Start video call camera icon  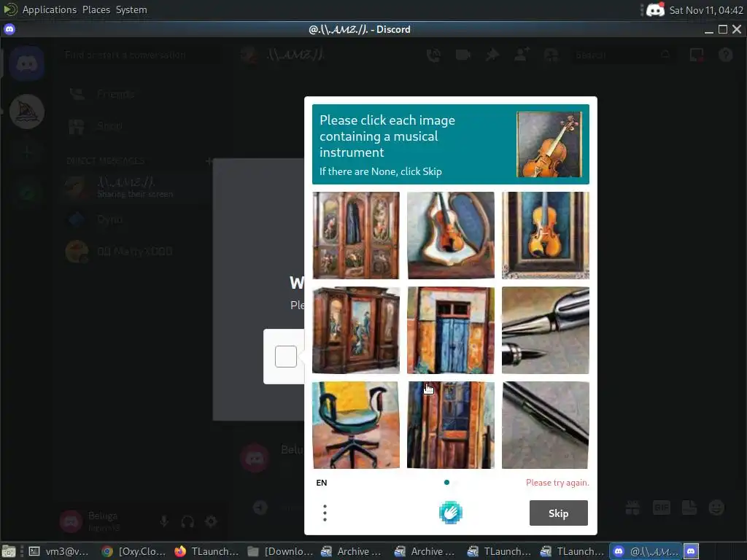[x=463, y=55]
